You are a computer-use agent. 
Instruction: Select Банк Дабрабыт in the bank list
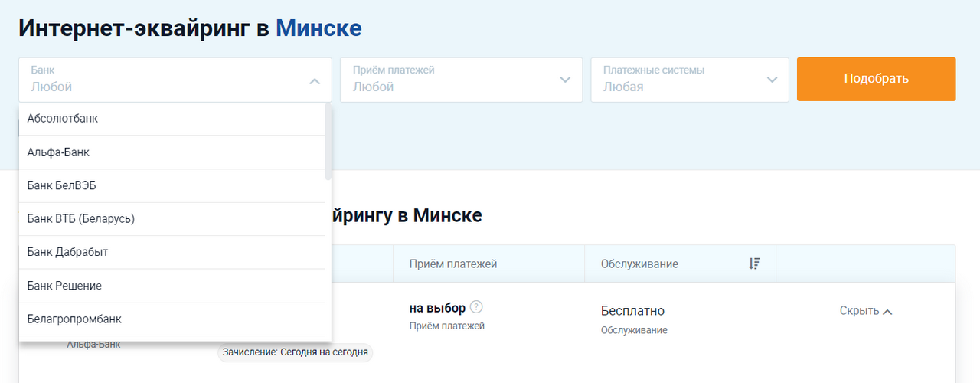(67, 252)
